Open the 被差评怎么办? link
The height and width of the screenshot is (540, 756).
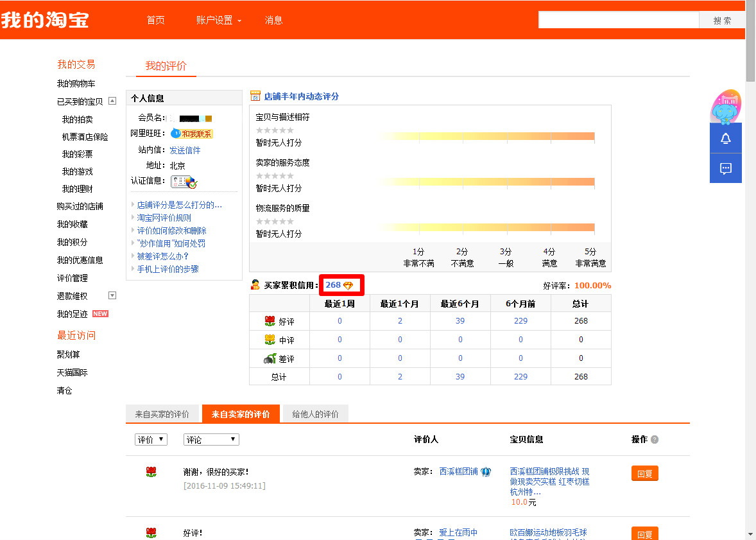162,256
